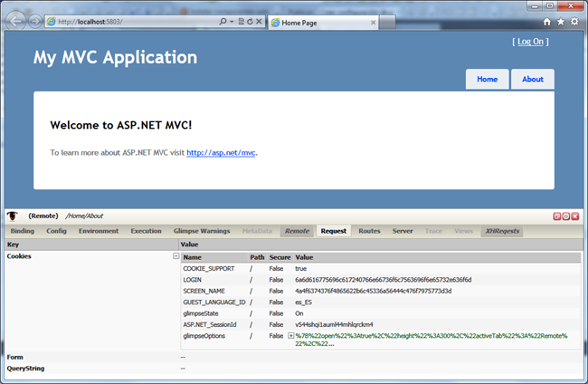Click the localhost URL address field

click(136, 21)
